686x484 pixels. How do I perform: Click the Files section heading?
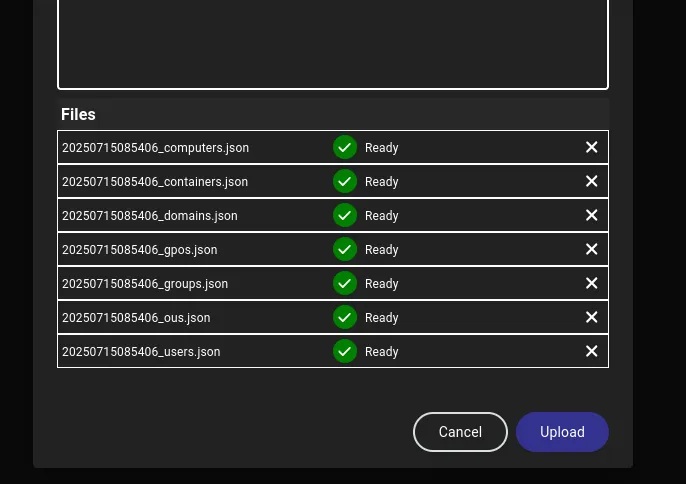(78, 115)
